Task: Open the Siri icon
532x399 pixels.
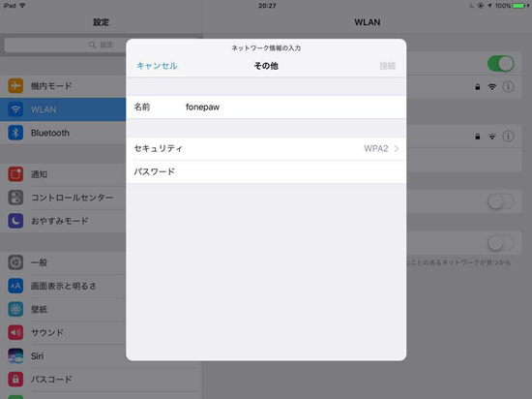Action: 15,355
